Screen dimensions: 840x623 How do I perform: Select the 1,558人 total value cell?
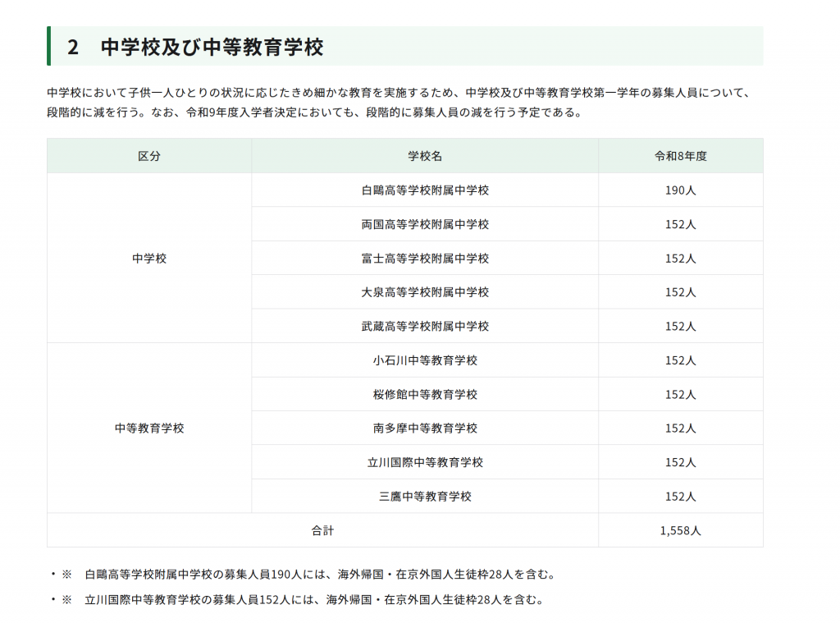(x=681, y=530)
